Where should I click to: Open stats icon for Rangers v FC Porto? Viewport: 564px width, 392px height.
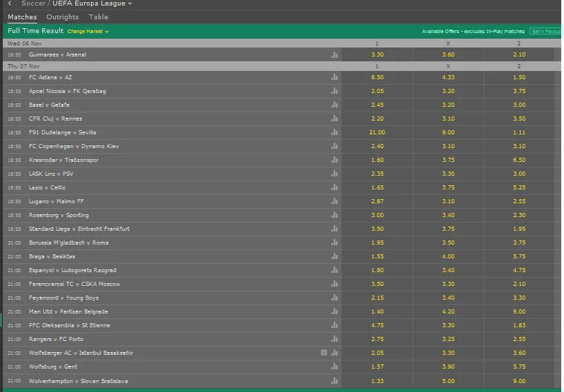click(335, 339)
